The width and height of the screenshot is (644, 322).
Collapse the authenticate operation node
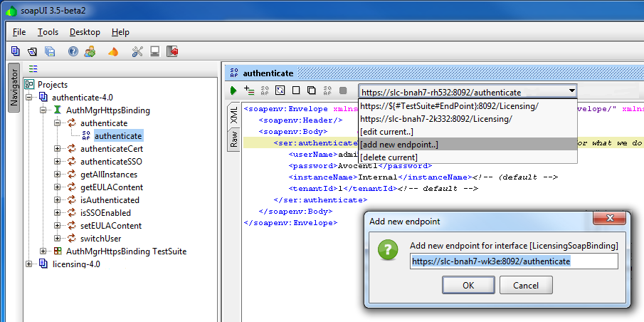58,123
